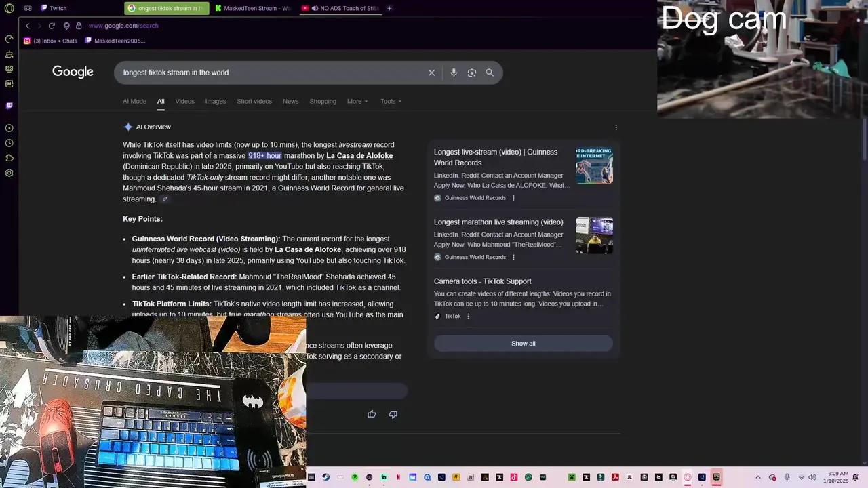Show News search results
This screenshot has height=488, width=868.
click(x=291, y=101)
